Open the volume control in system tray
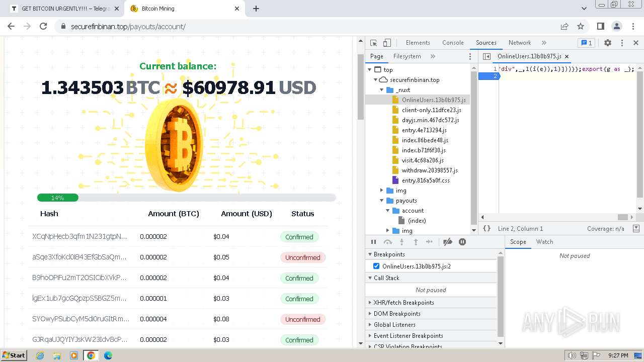Screen dimensions: 644x362 pyautogui.click(x=572, y=355)
